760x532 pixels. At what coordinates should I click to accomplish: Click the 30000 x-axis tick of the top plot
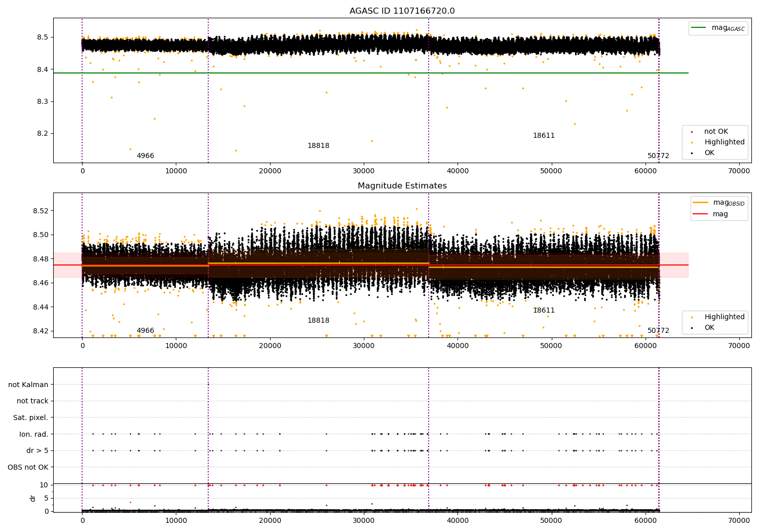pyautogui.click(x=364, y=171)
